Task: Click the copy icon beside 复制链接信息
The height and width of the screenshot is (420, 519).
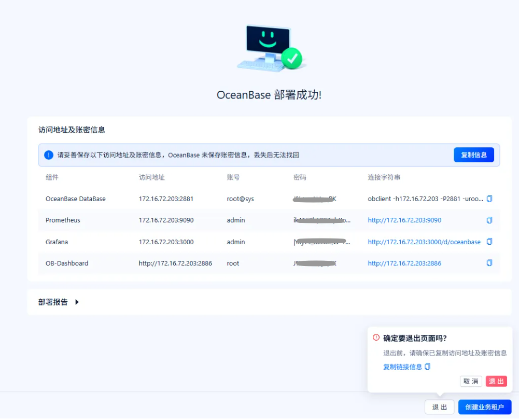Action: pos(427,367)
